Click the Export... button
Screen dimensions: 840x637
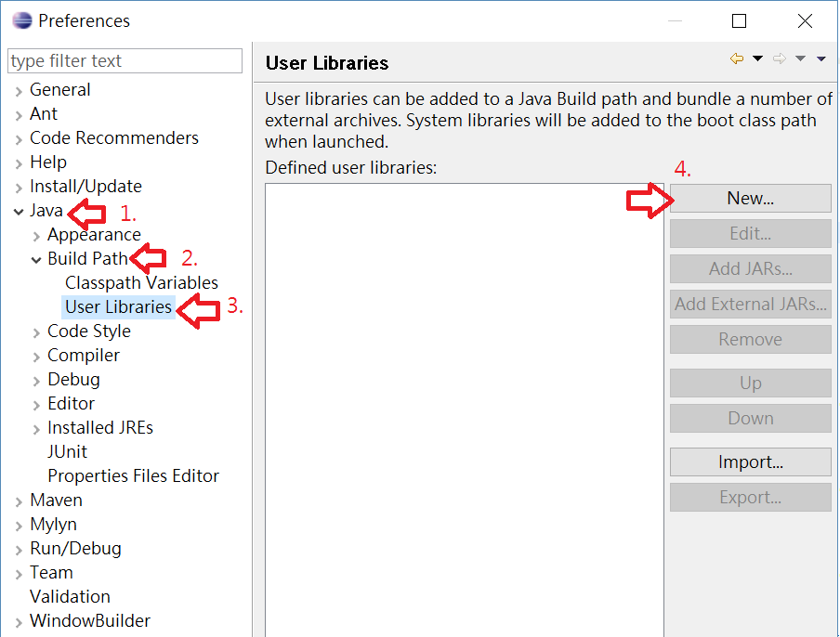coord(751,498)
